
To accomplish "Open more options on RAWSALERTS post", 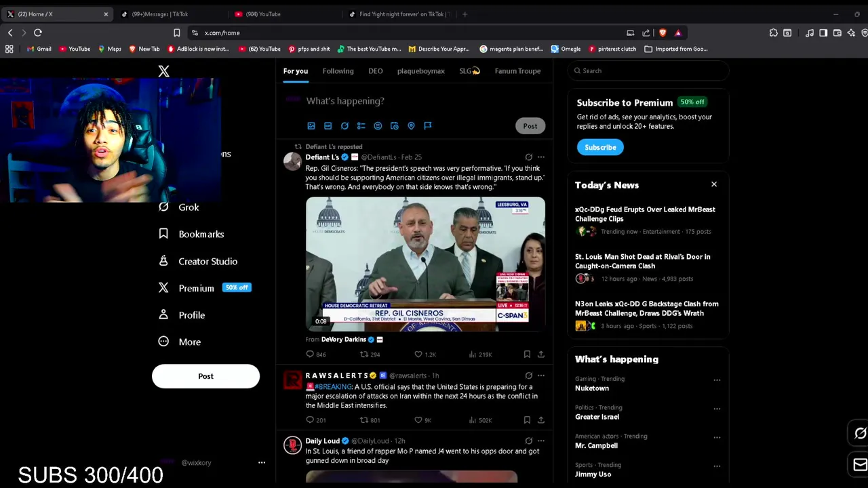I will [x=541, y=375].
